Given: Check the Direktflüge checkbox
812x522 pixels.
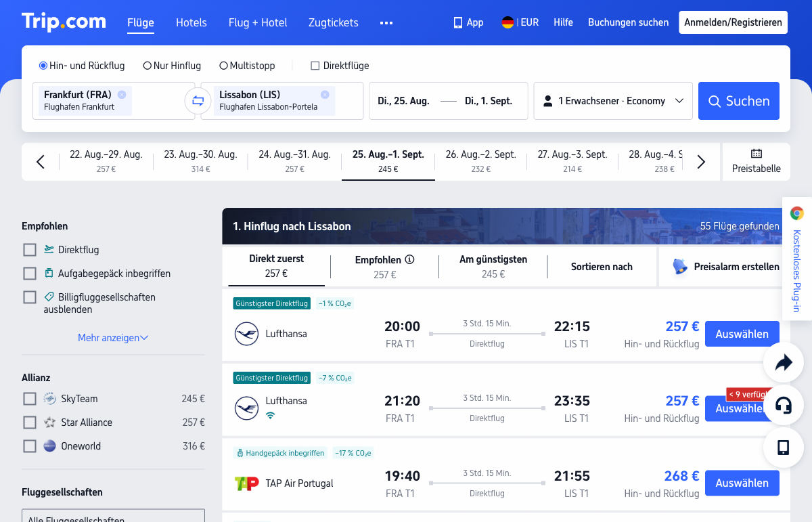Looking at the screenshot, I should pos(315,66).
